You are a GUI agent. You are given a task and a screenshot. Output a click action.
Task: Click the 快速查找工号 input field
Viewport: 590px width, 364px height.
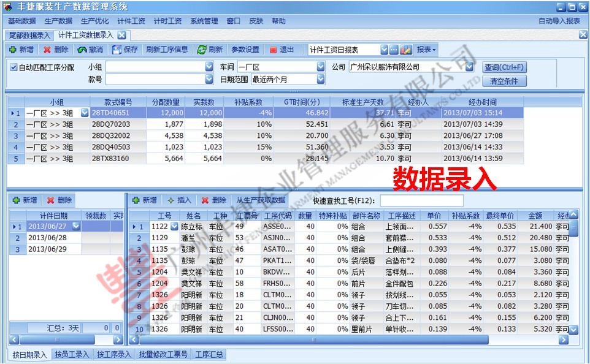click(422, 201)
